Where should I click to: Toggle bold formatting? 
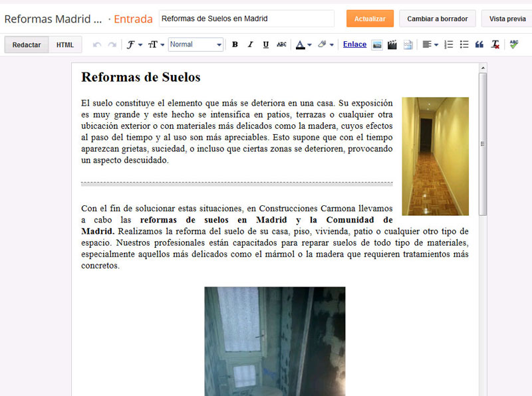tap(235, 45)
